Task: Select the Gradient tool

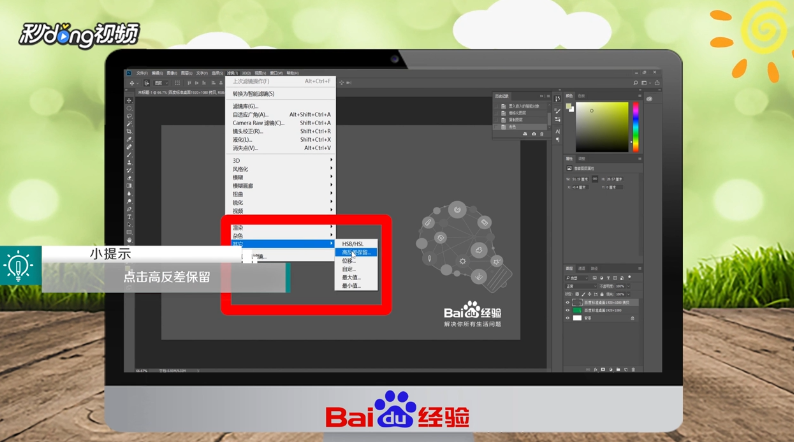Action: [129, 186]
